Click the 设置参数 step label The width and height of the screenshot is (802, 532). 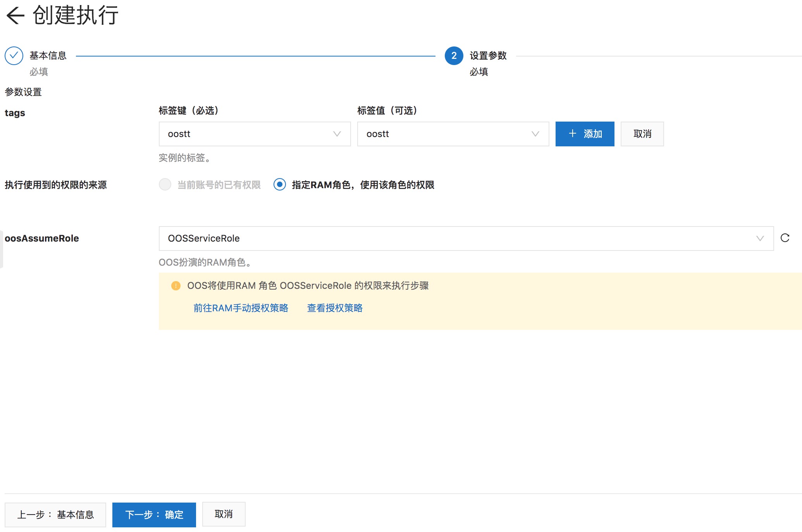pyautogui.click(x=488, y=56)
